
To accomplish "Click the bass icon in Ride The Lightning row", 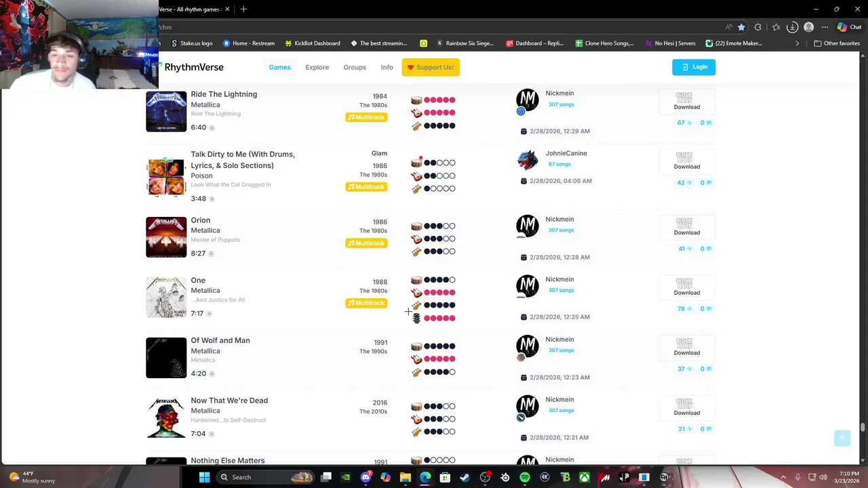I will click(x=416, y=125).
